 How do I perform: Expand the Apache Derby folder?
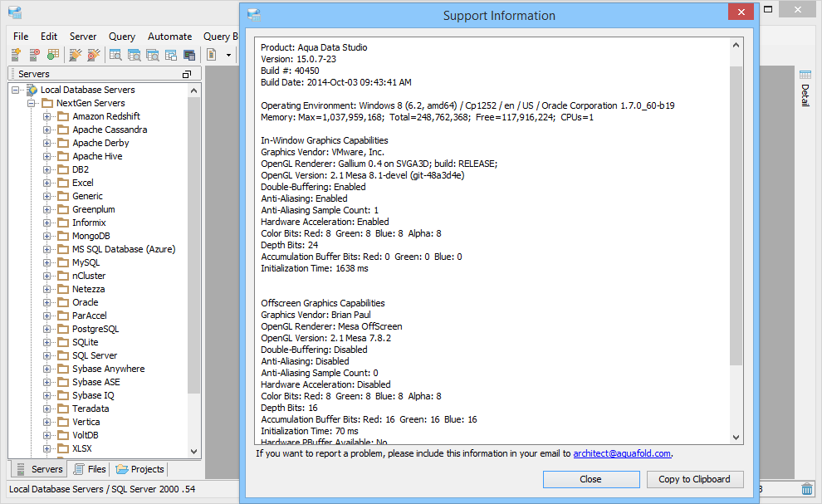46,143
